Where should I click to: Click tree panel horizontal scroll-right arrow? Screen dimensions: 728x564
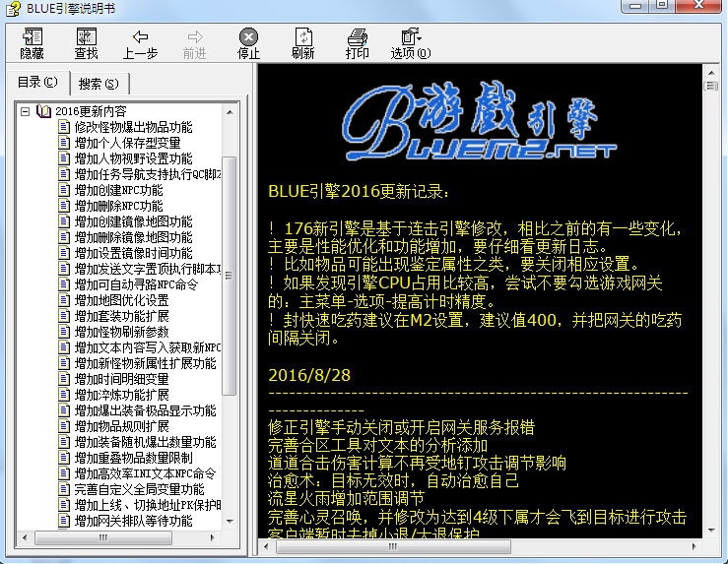click(213, 538)
